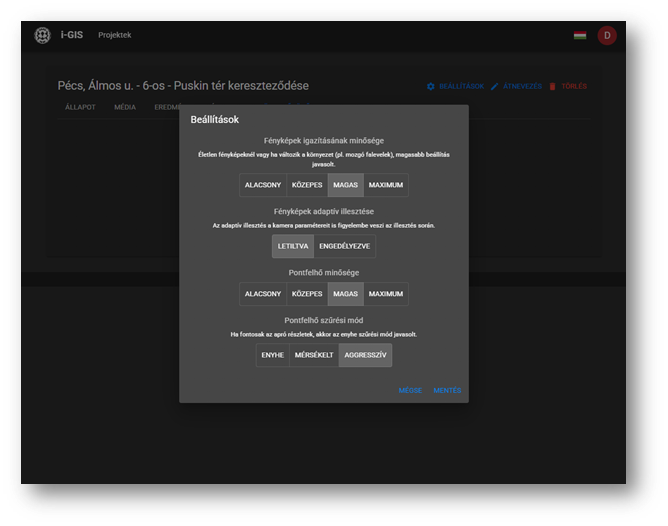Set photo alignment quality to Alacsony

[263, 185]
